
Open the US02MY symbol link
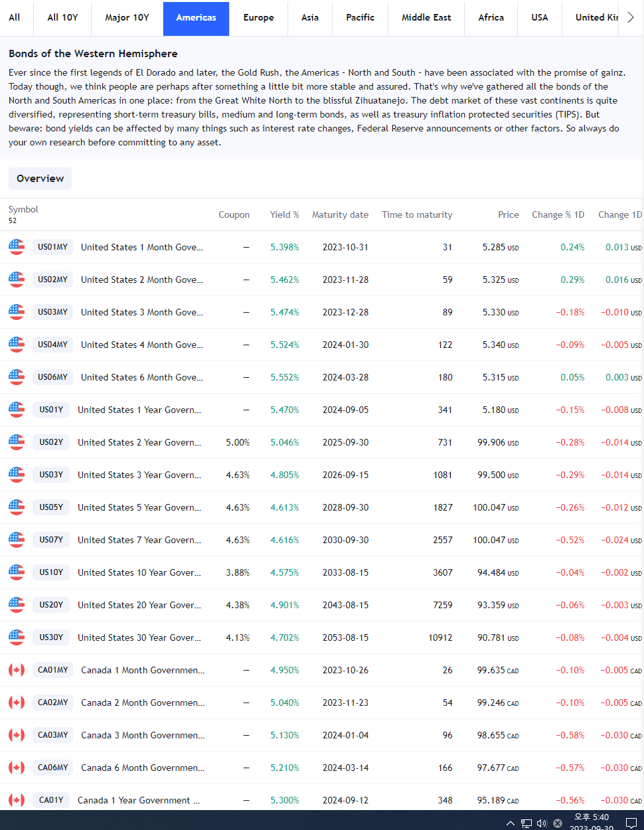point(52,280)
